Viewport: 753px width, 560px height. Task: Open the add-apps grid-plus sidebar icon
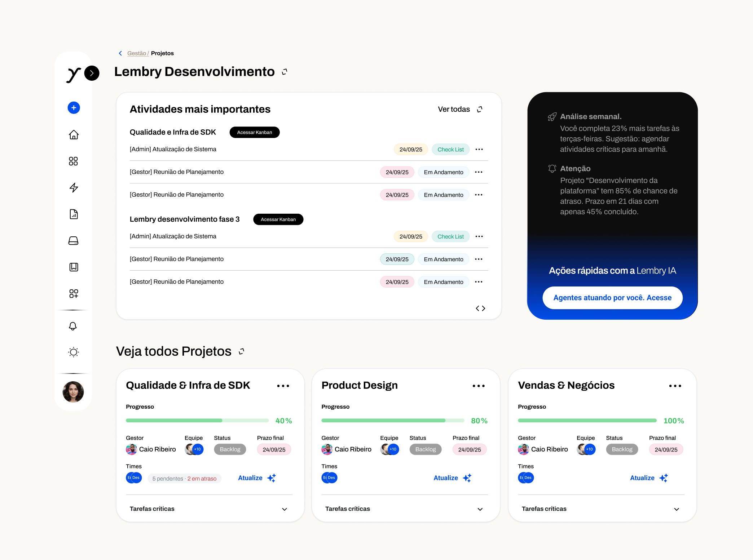(x=74, y=294)
